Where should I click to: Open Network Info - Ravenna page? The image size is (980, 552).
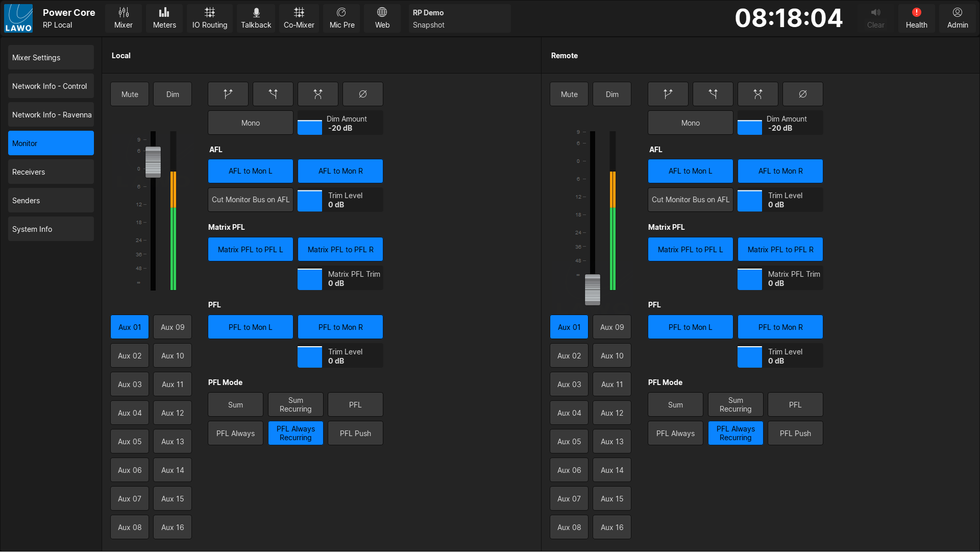pyautogui.click(x=51, y=115)
